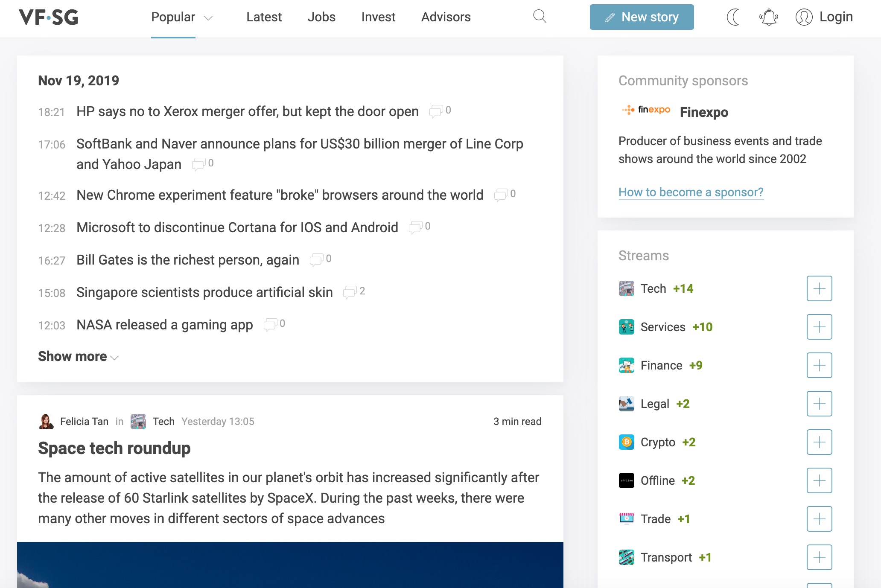Open comments on the HP Xerox merger story
Image resolution: width=881 pixels, height=588 pixels.
(x=440, y=111)
